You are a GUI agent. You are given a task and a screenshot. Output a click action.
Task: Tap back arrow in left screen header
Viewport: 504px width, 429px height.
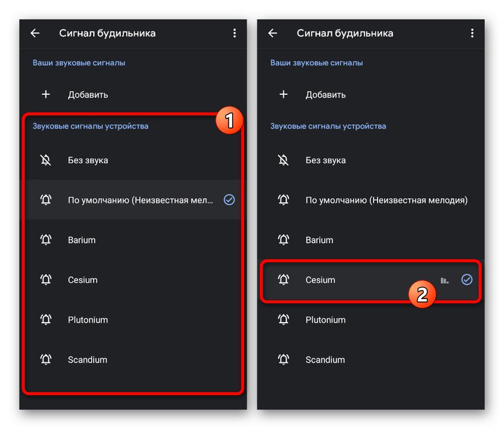35,33
